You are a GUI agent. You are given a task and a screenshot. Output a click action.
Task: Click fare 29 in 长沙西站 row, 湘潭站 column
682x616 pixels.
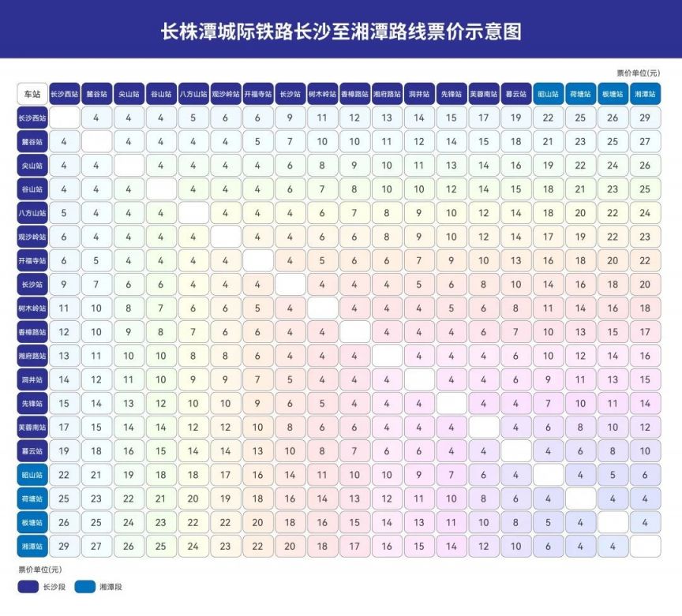[645, 118]
